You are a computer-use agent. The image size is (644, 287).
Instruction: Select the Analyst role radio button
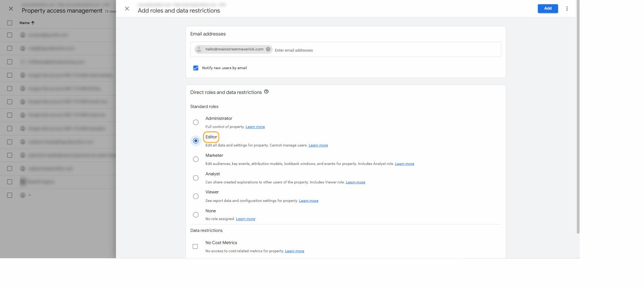coord(196,178)
